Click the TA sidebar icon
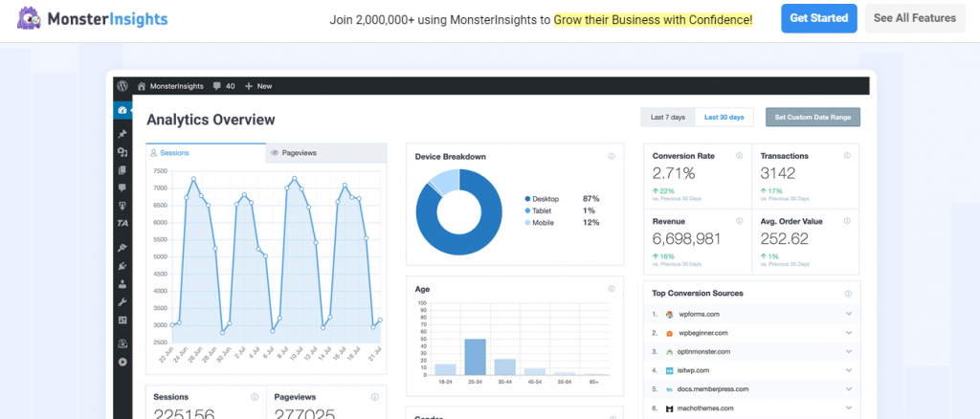Image resolution: width=980 pixels, height=419 pixels. (122, 224)
